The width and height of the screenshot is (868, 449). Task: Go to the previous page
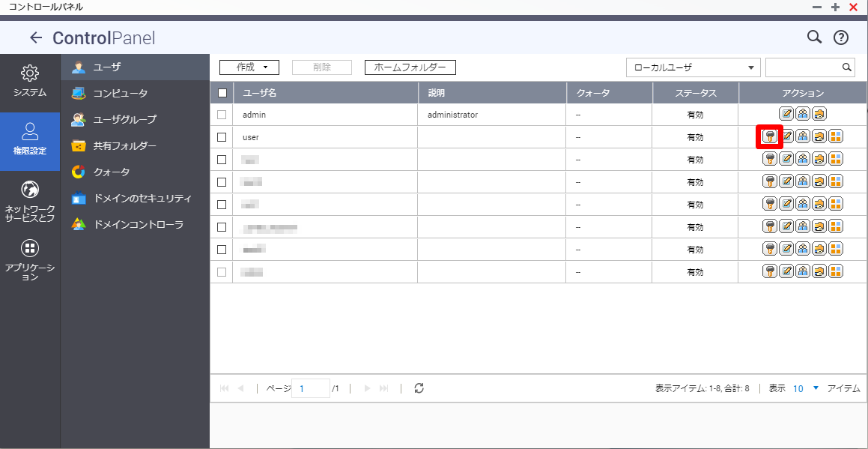(241, 388)
